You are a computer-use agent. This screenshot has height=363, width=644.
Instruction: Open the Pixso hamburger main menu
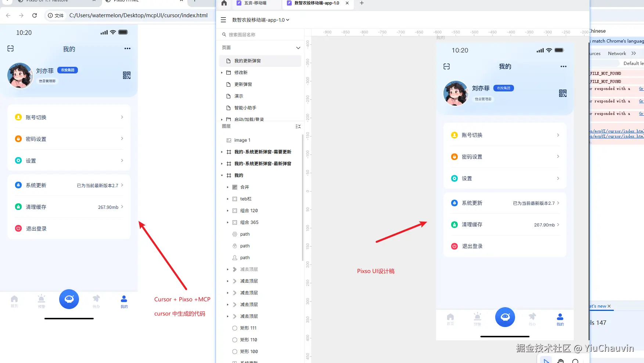click(223, 20)
